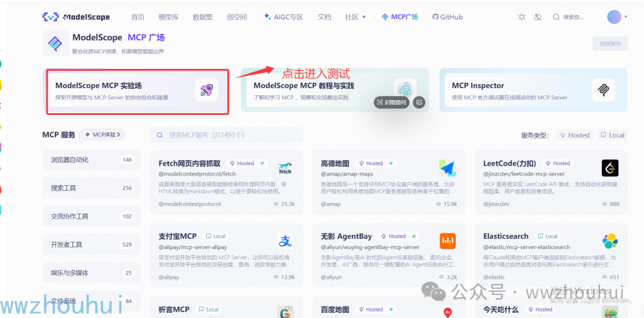Viewport: 644px width, 318px height.
Task: Click the image capture icon beside 识图提问
Action: (x=419, y=102)
